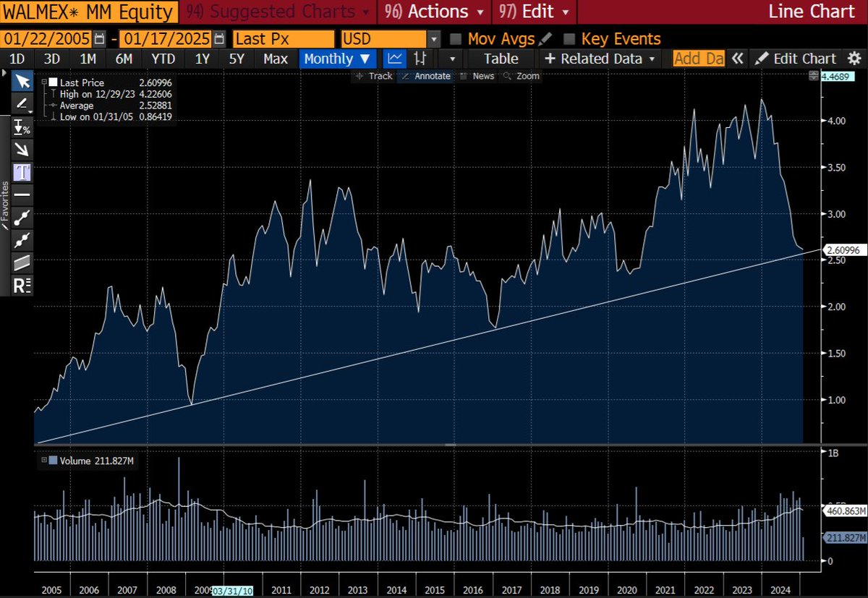Image resolution: width=868 pixels, height=598 pixels.
Task: Select the pencil annotation drawing tool
Action: click(x=22, y=103)
